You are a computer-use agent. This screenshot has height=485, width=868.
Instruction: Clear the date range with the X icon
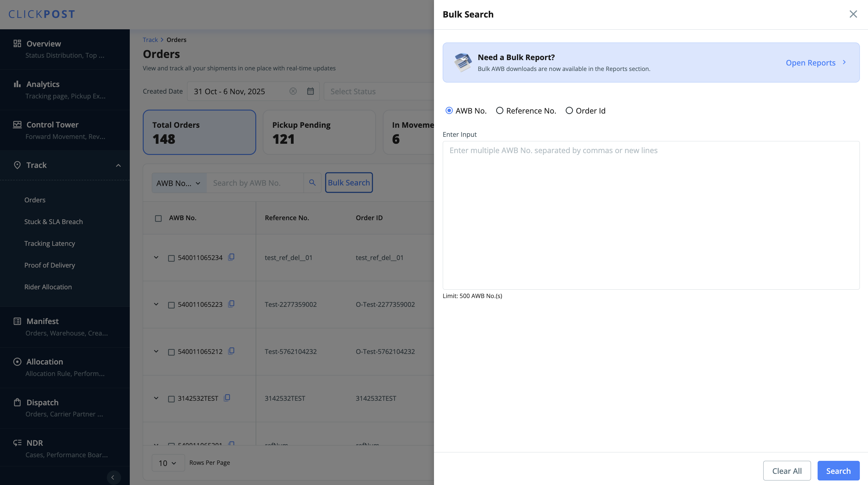point(293,91)
